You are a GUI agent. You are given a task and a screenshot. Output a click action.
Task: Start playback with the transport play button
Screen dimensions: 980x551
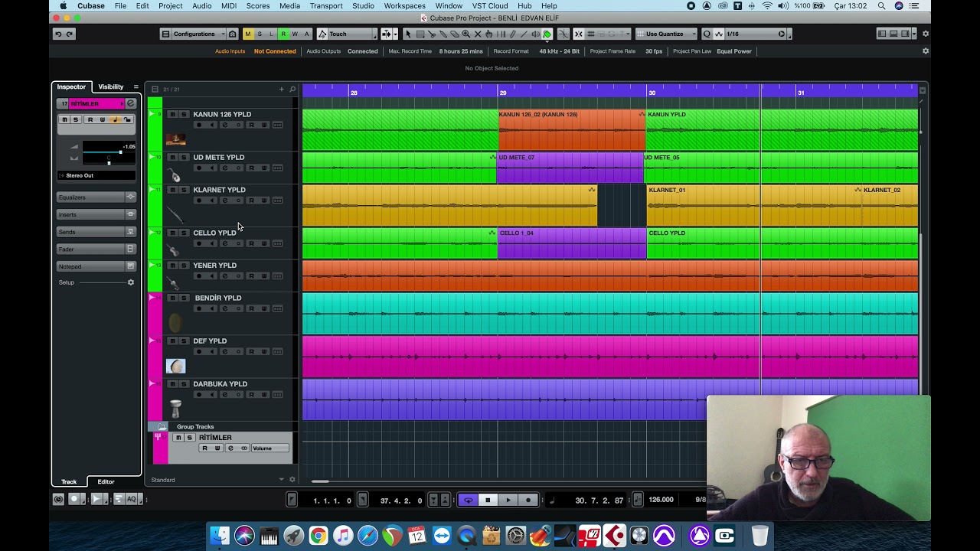pyautogui.click(x=508, y=500)
